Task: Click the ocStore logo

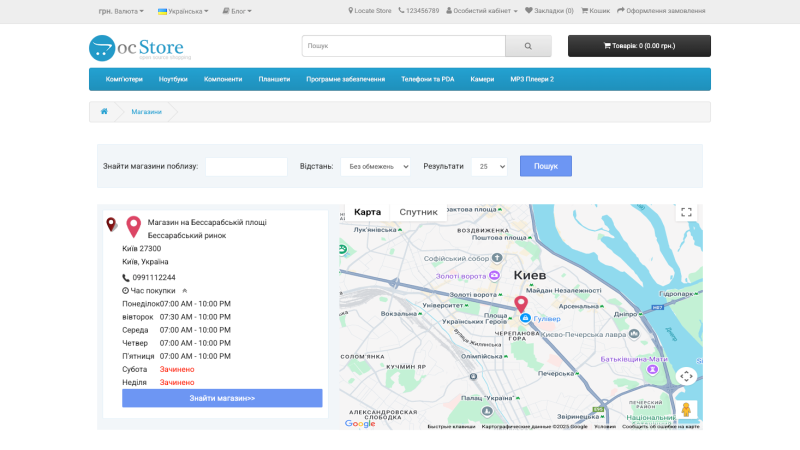Action: (139, 48)
